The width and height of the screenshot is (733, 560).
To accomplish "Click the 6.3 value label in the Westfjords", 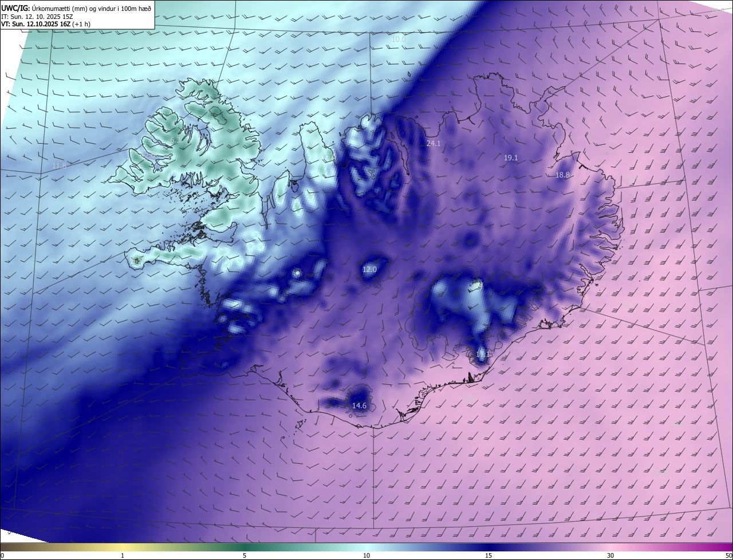I will point(175,140).
